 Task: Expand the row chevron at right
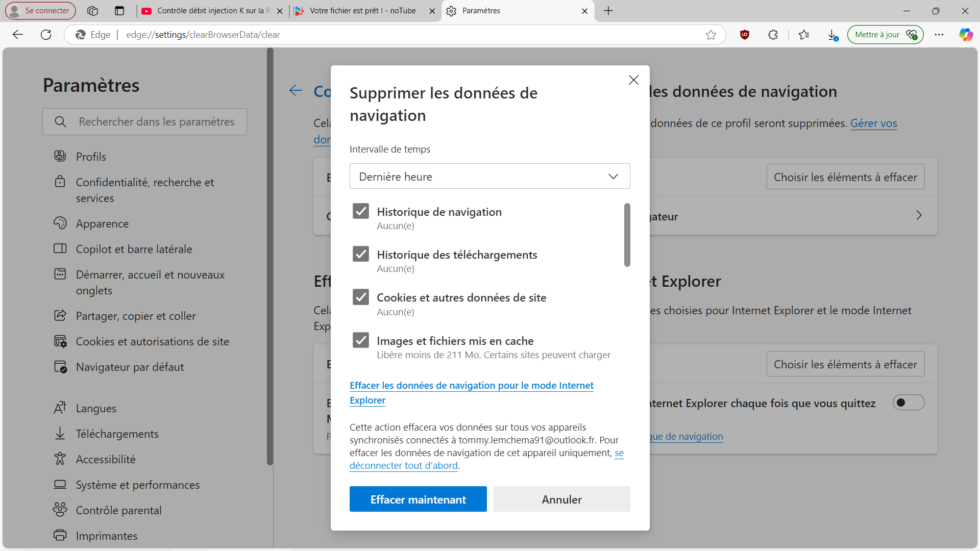click(919, 216)
